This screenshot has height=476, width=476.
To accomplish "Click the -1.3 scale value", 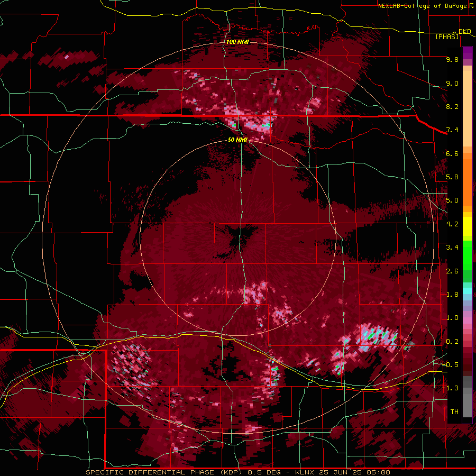I will coord(451,388).
